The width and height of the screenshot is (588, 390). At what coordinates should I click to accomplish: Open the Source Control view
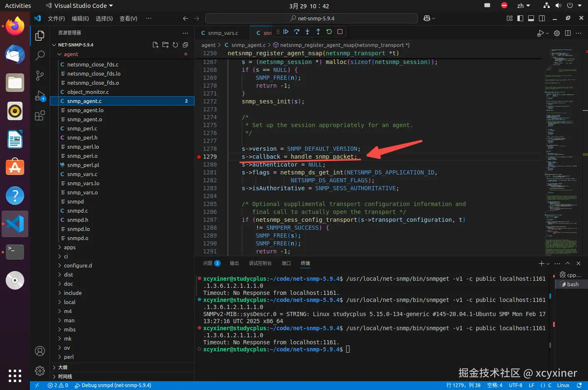point(40,75)
